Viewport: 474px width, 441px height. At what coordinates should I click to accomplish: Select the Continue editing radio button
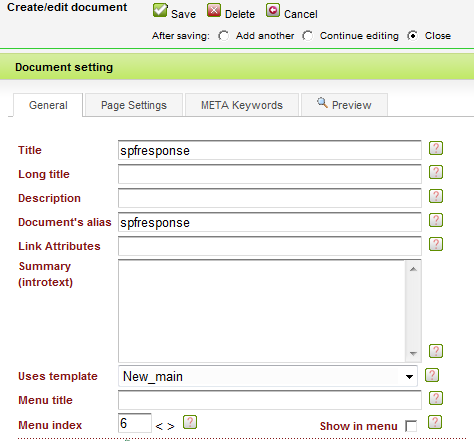(308, 36)
